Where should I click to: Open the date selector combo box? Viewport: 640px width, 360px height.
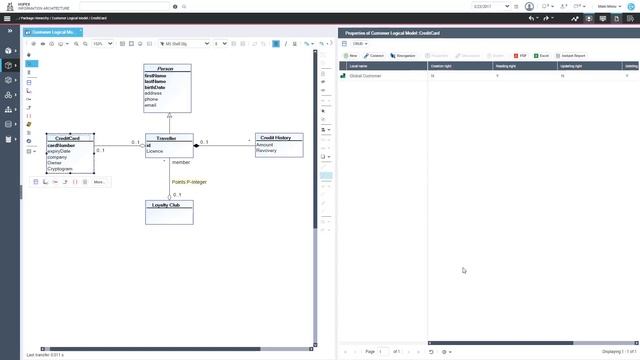(x=491, y=7)
